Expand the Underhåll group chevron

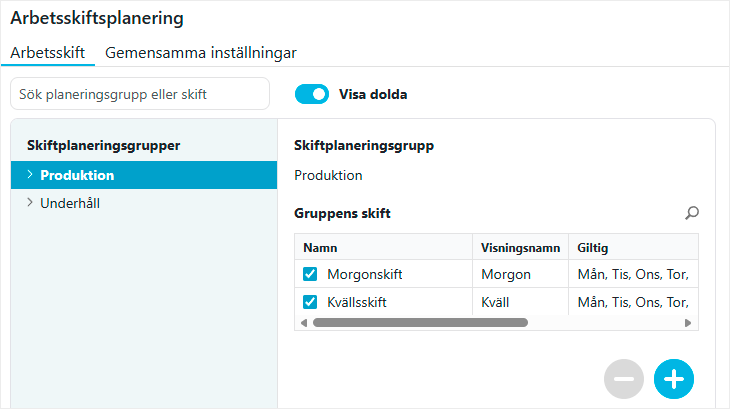coord(30,203)
